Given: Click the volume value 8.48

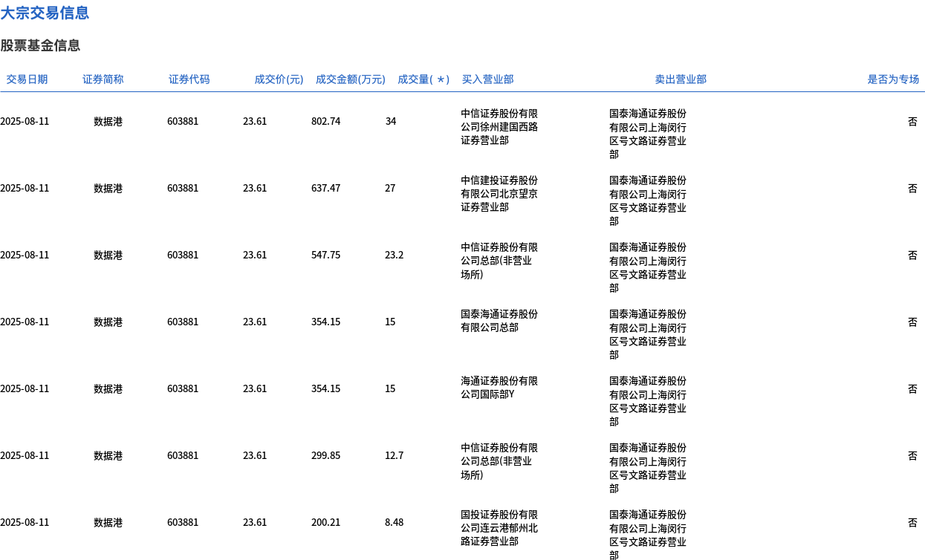Looking at the screenshot, I should pyautogui.click(x=395, y=522).
